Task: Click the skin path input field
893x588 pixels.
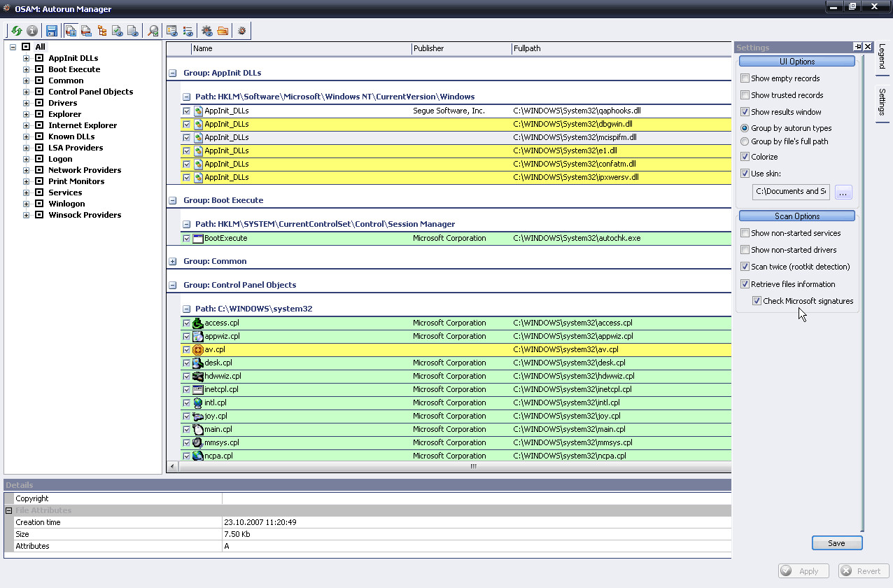Action: point(791,191)
